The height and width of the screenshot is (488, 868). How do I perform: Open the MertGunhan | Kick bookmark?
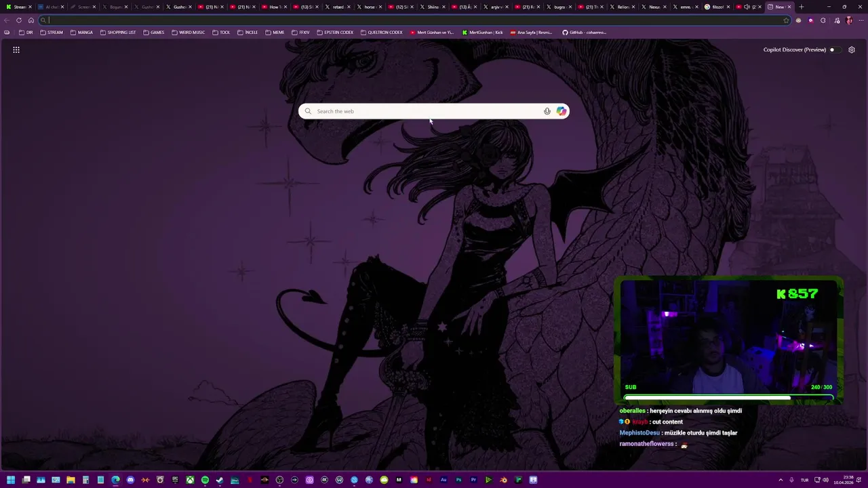click(482, 33)
